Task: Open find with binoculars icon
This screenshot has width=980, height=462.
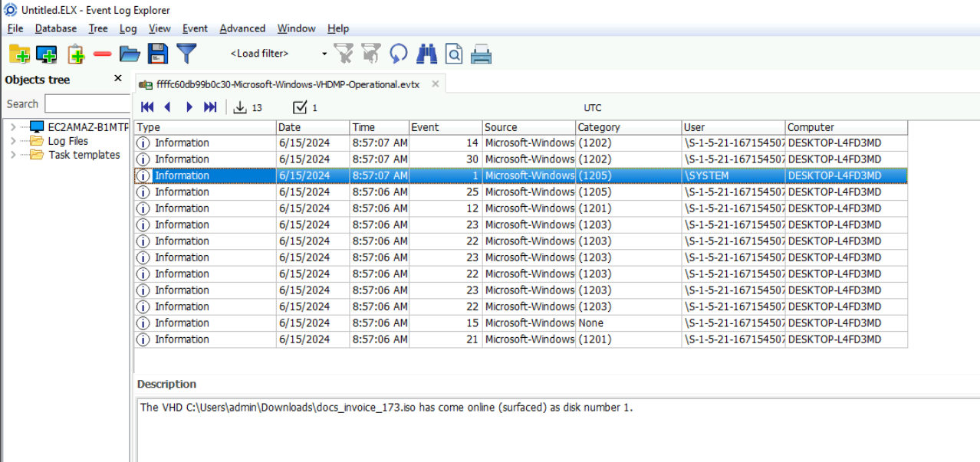Action: click(x=426, y=54)
